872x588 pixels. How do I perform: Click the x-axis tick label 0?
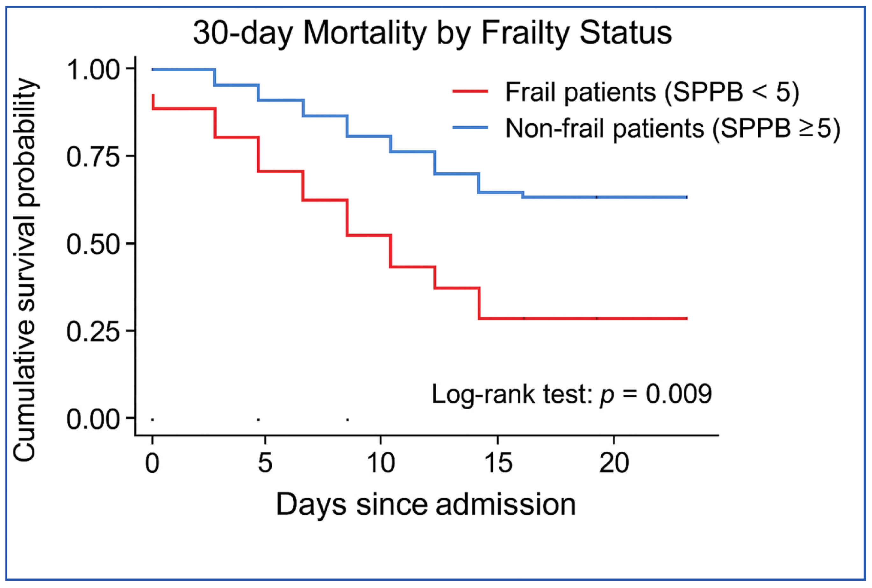pos(152,463)
